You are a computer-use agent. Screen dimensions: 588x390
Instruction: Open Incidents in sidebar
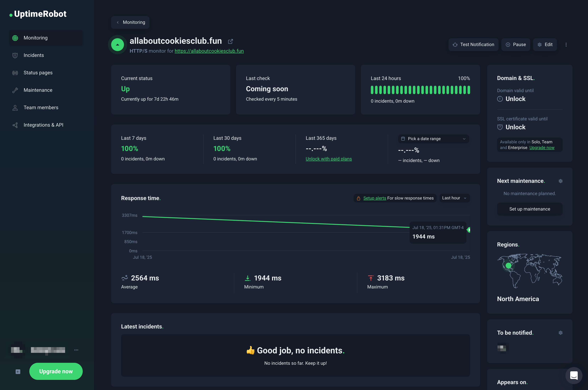[x=46, y=55]
